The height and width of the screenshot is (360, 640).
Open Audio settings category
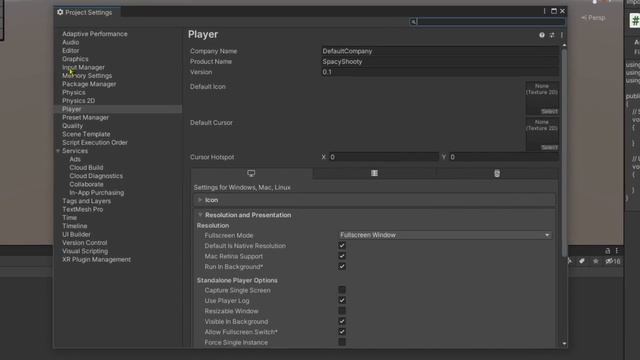[71, 42]
